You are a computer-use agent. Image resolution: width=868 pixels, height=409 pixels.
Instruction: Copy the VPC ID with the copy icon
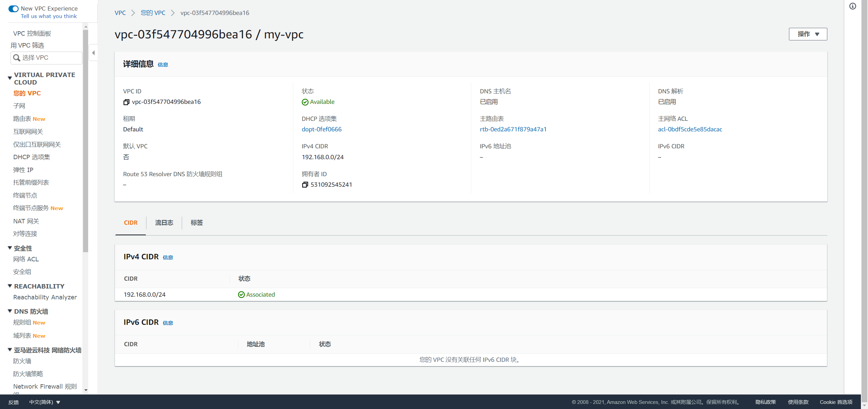click(x=126, y=102)
